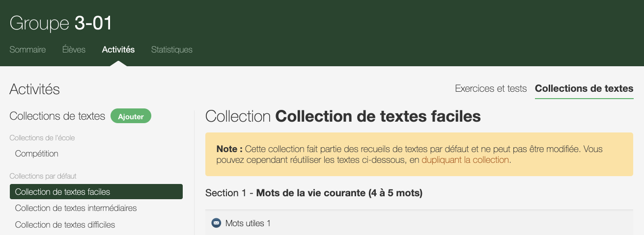Screen dimensions: 644x235
Task: Click the Groupe 3-01 page title
Action: (x=61, y=23)
